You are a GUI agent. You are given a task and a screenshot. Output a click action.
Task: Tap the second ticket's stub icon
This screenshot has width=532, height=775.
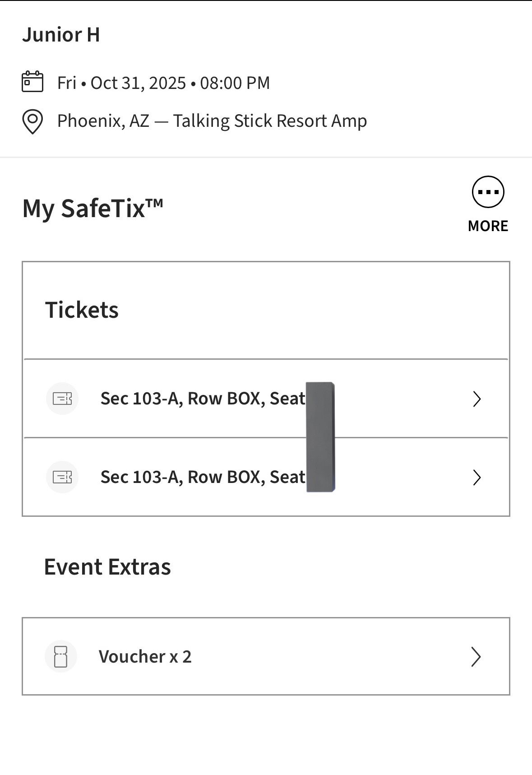click(62, 477)
